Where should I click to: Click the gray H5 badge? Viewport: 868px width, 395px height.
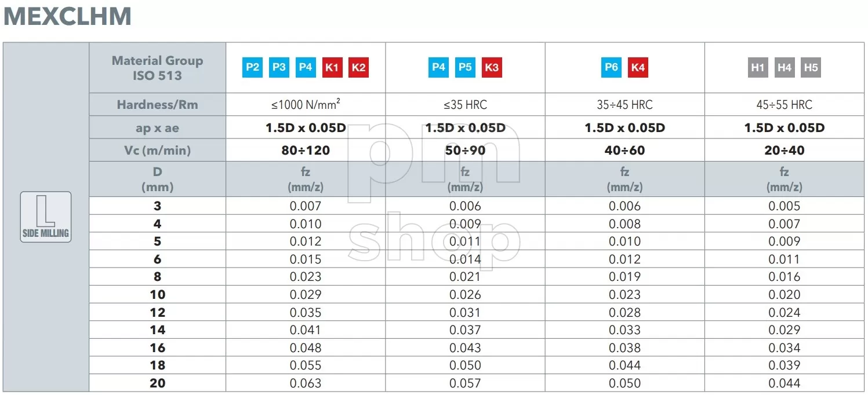(811, 67)
